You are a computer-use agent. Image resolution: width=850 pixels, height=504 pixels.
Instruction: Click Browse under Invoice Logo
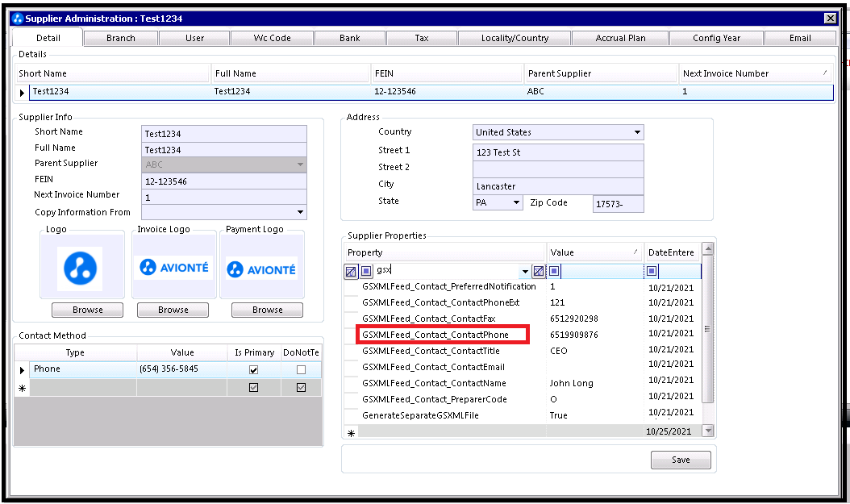tap(173, 310)
